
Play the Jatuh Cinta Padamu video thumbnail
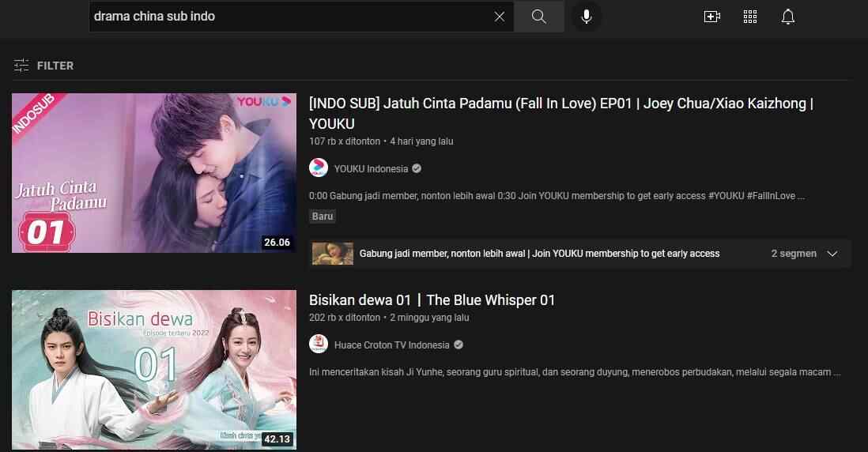[154, 172]
